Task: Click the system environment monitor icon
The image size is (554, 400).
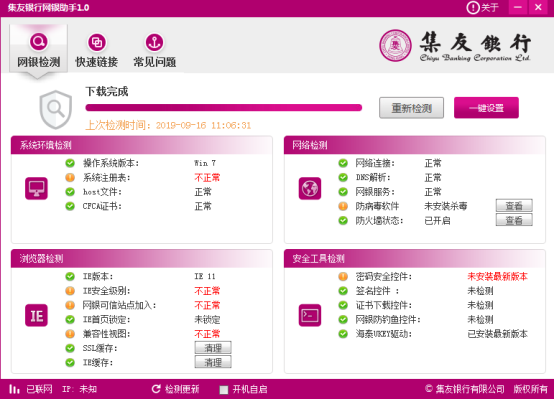Action: point(36,188)
